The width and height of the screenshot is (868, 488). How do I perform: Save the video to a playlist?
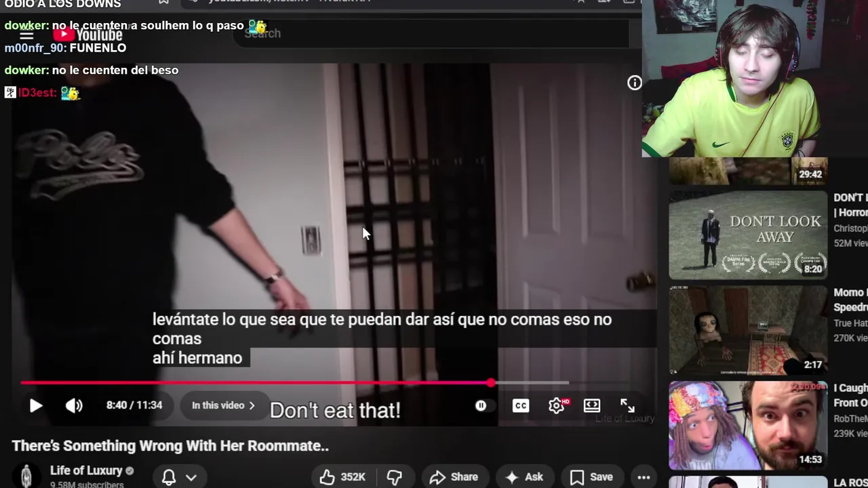coord(591,477)
